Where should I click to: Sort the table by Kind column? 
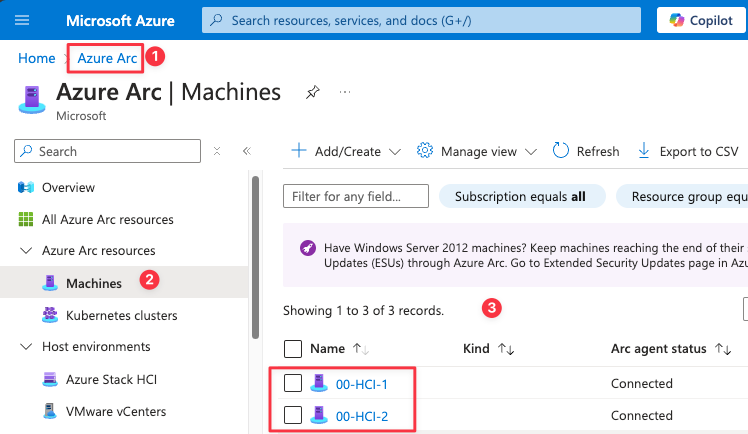click(x=488, y=349)
